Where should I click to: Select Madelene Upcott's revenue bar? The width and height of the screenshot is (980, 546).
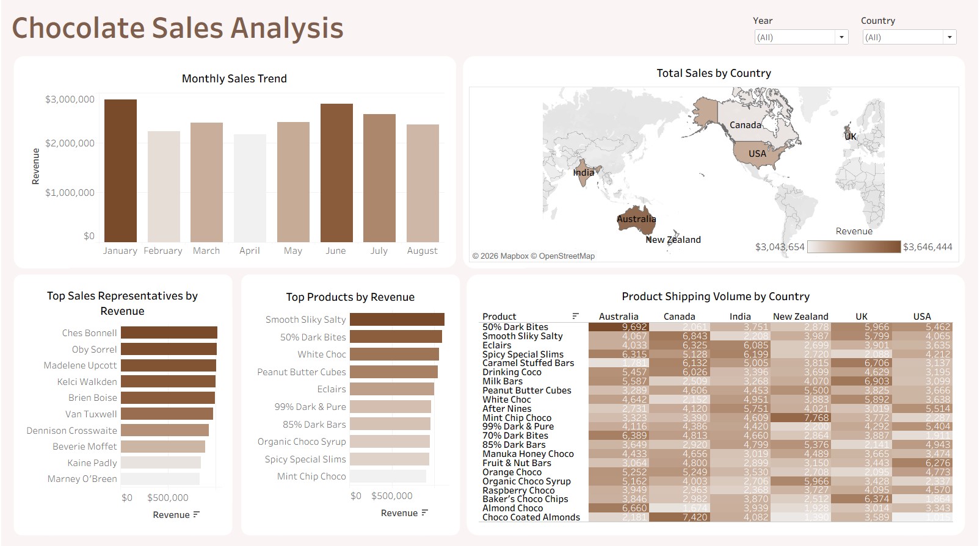(169, 365)
